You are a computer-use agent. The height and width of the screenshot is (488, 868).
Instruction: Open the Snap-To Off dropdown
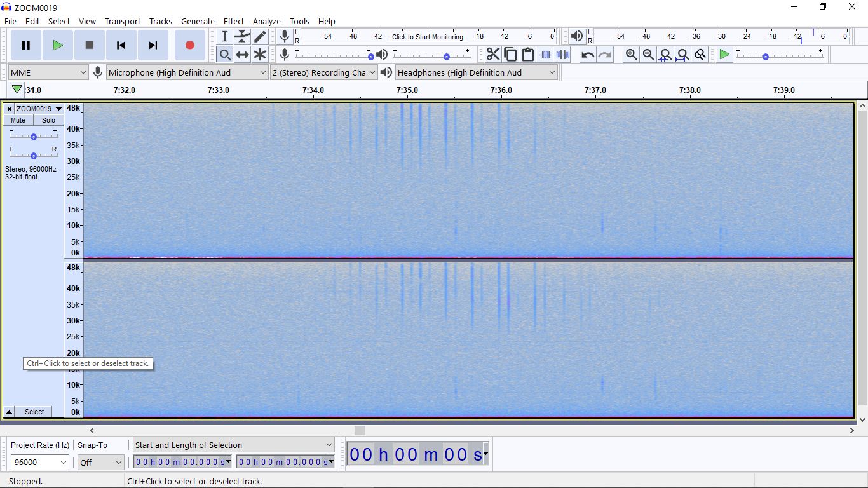pos(100,463)
